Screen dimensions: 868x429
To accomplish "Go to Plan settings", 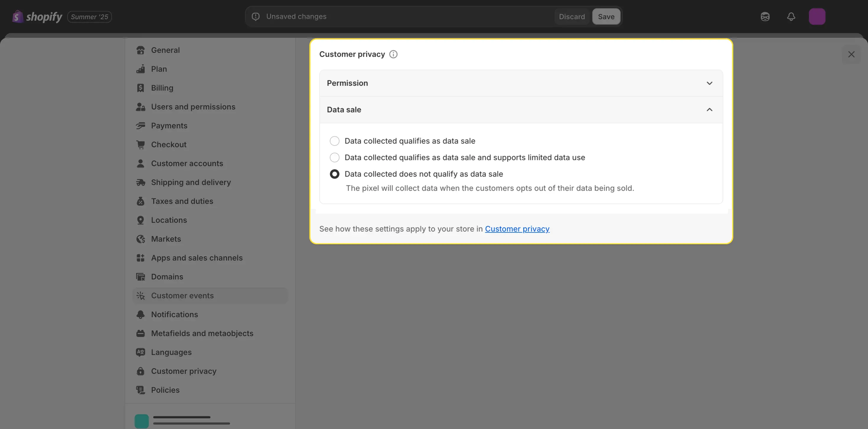I will (x=210, y=69).
